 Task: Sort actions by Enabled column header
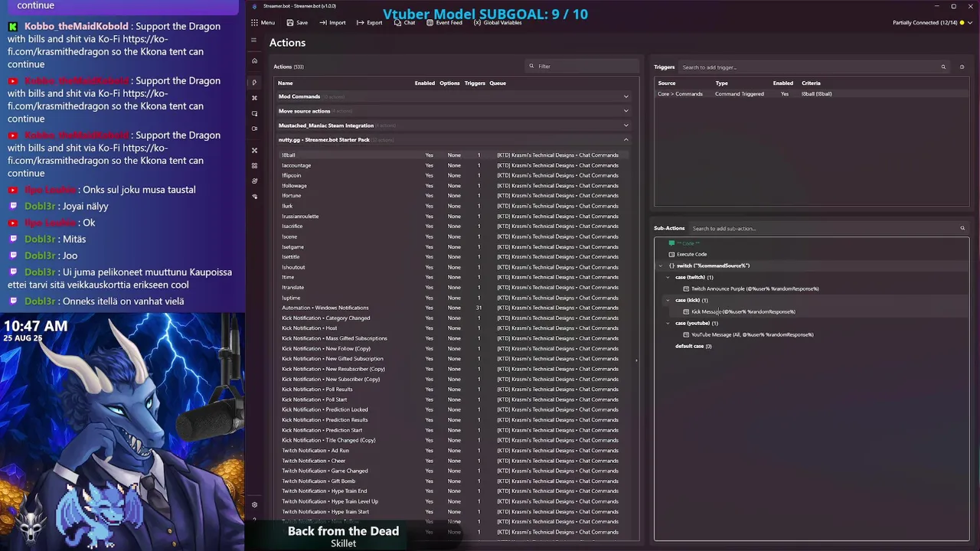pos(425,83)
